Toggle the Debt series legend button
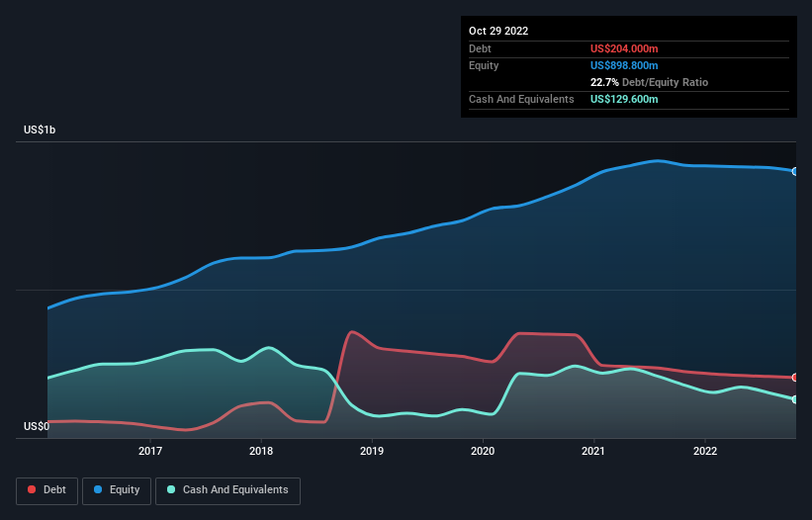The width and height of the screenshot is (812, 520). click(47, 490)
